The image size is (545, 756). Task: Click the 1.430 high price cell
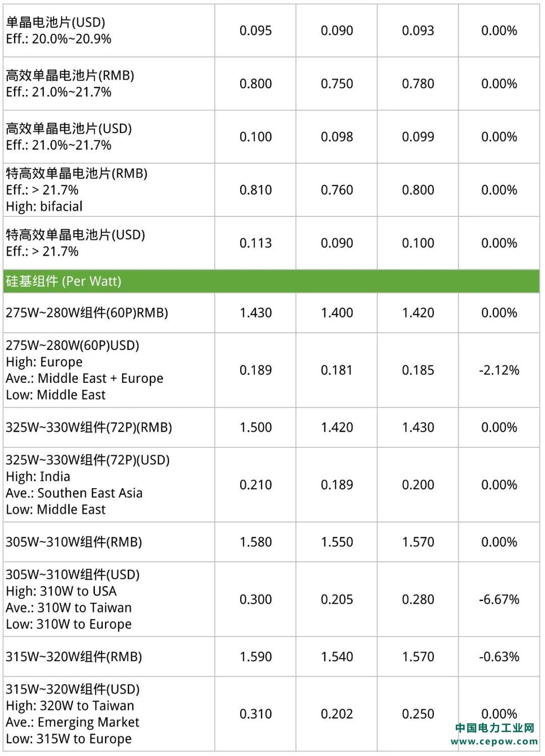coord(256,313)
